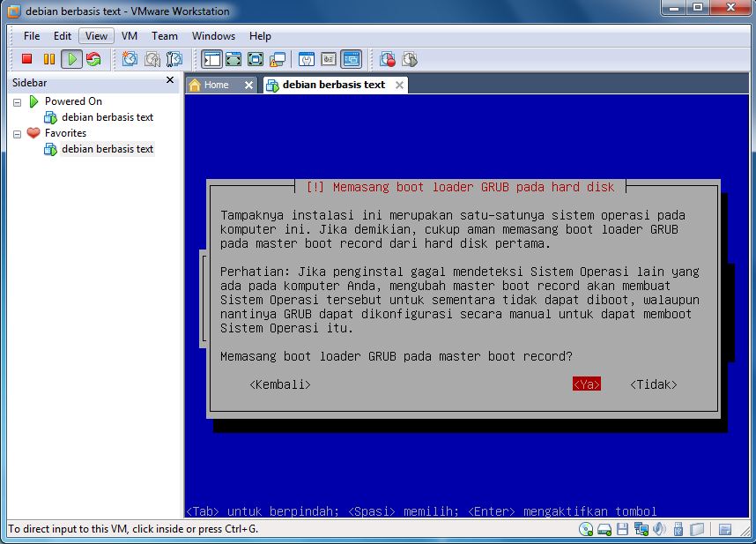Viewport: 756px width, 544px height.
Task: Close the debian berbasis text tab
Action: 399,86
